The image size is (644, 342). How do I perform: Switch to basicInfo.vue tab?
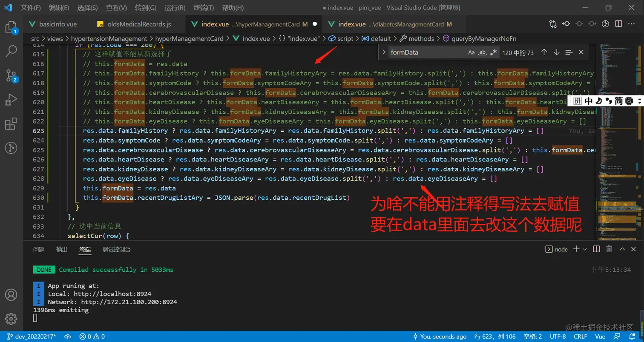(x=56, y=24)
